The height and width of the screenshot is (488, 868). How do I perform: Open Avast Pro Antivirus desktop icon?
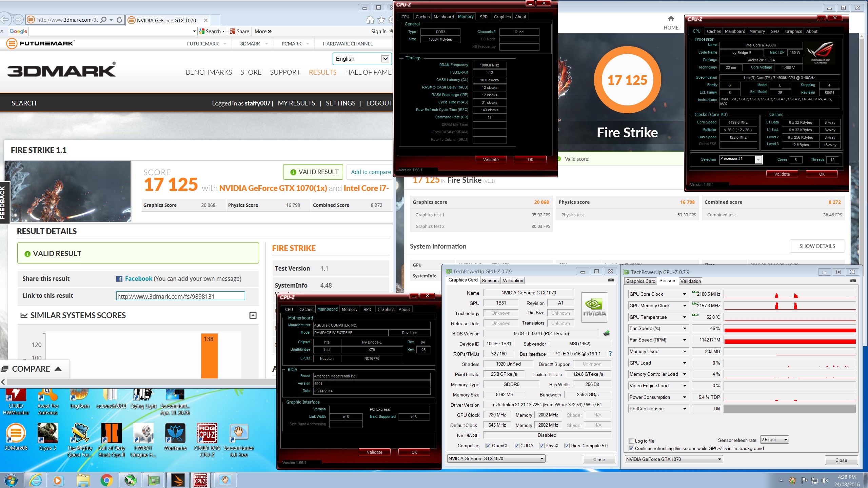click(48, 402)
